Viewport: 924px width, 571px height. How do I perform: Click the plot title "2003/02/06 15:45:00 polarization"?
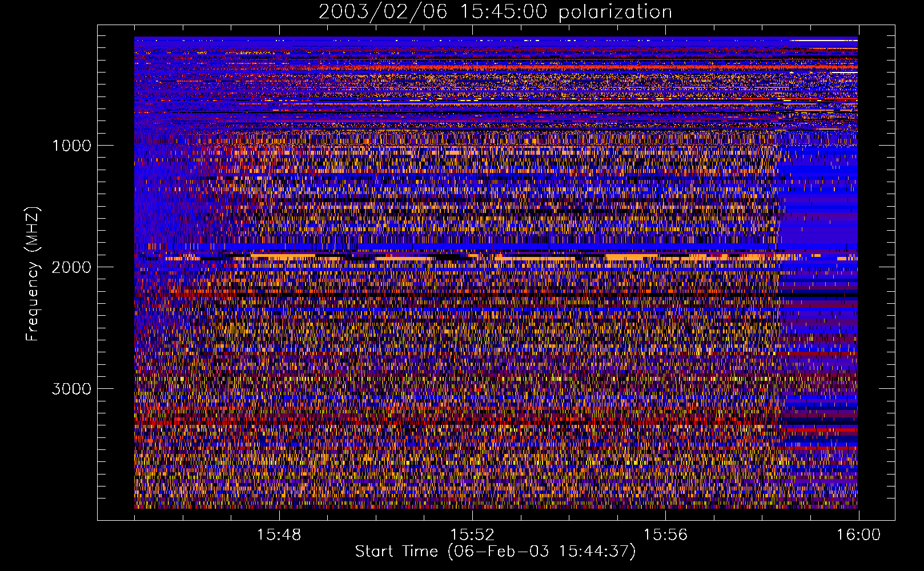tap(495, 12)
